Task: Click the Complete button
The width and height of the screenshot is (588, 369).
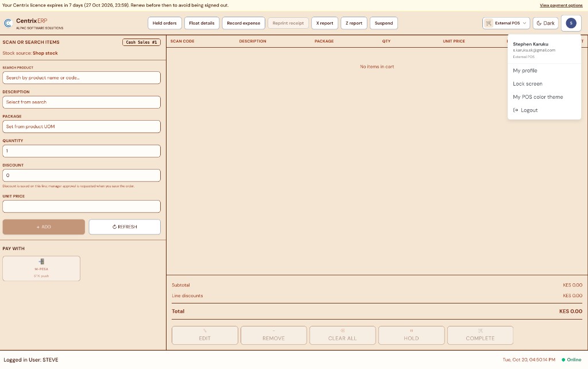Action: [x=480, y=335]
